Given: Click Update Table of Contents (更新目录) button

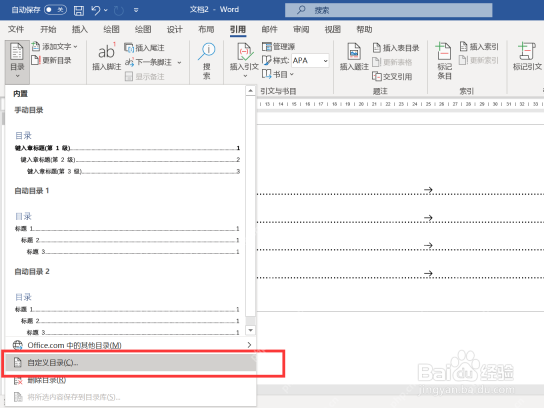Looking at the screenshot, I should pos(51,60).
